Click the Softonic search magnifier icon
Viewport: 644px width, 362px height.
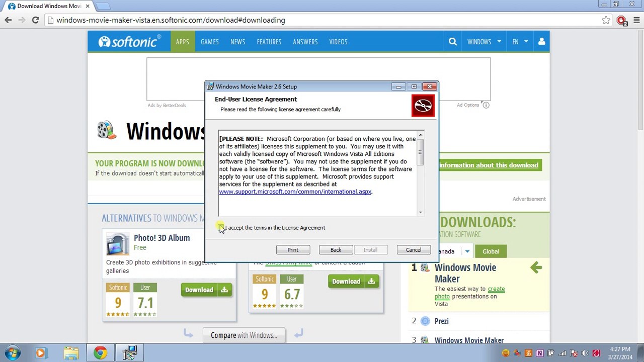[x=453, y=42]
